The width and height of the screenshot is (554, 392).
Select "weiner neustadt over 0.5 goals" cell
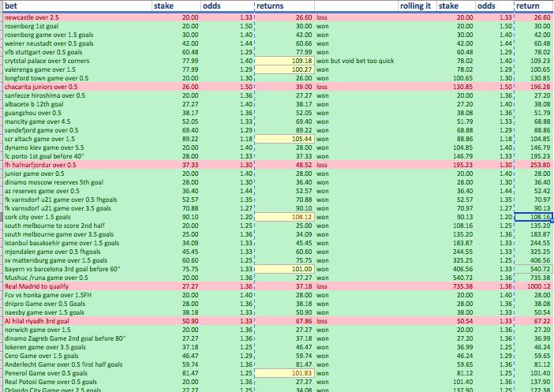tap(77, 43)
